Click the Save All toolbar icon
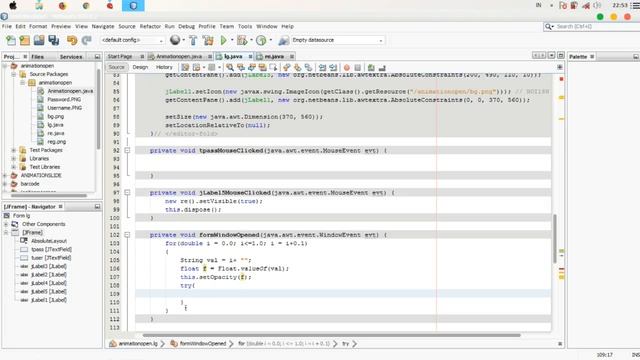This screenshot has height=360, width=640. click(53, 40)
